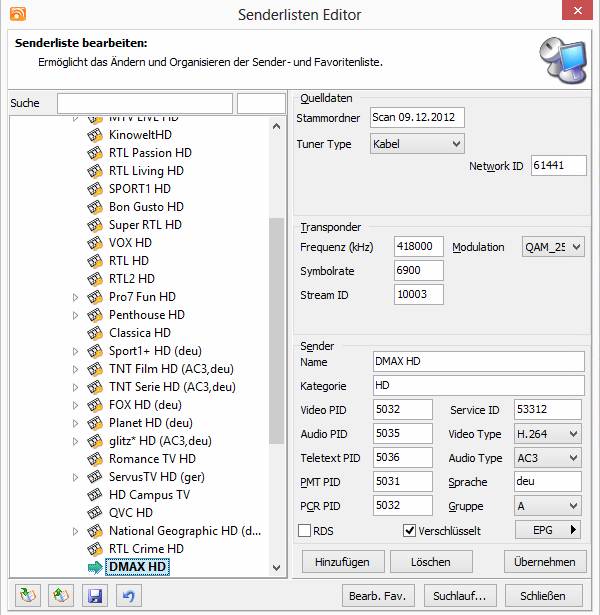Expand the Sport1+ HD (deu) entry
The width and height of the screenshot is (600, 615).
[75, 351]
